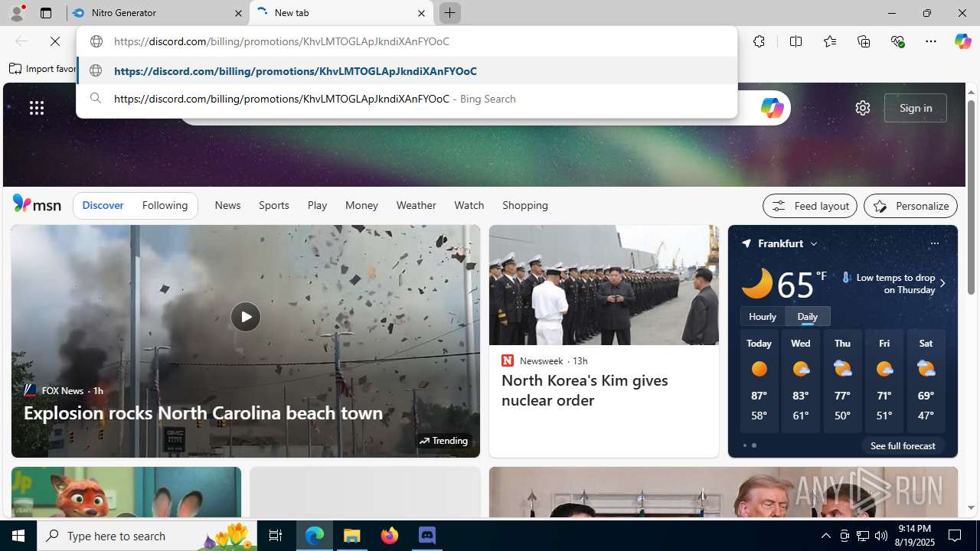Viewport: 980px width, 551px height.
Task: Select the discord.com URL suggestion
Action: 407,70
